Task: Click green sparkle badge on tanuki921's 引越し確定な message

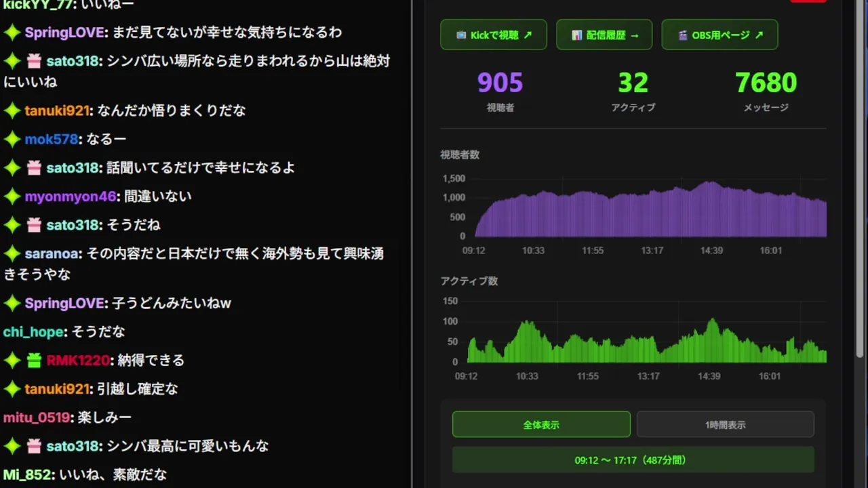Action: coord(12,389)
